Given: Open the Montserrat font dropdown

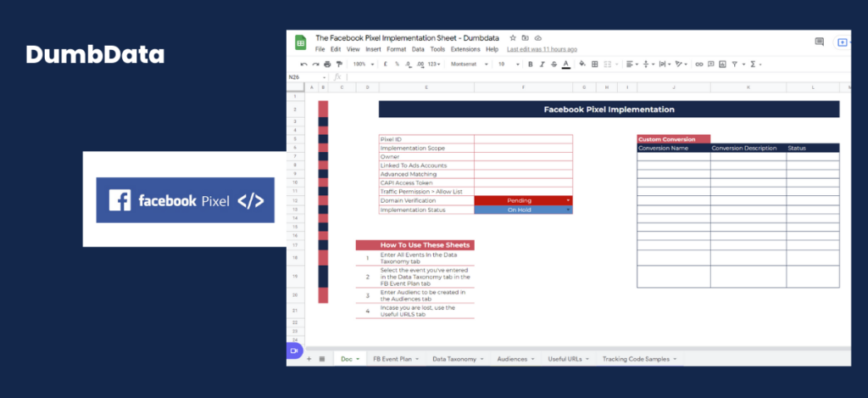Looking at the screenshot, I should [470, 64].
